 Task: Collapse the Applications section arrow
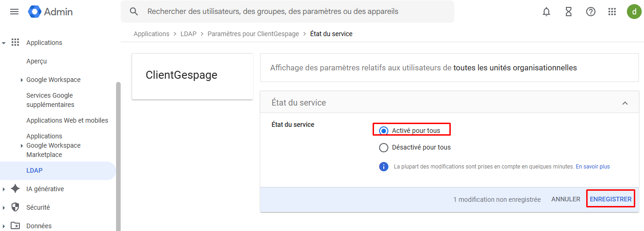coord(4,43)
